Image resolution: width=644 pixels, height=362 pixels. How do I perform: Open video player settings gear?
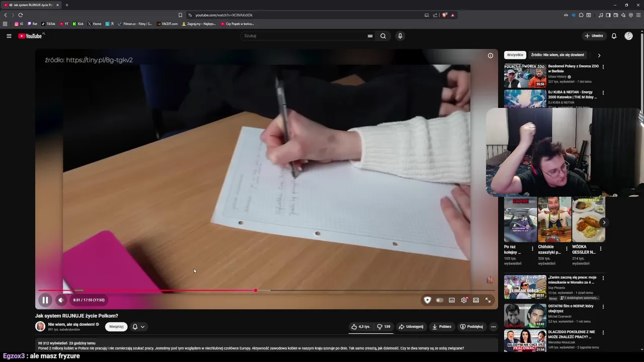[464, 300]
